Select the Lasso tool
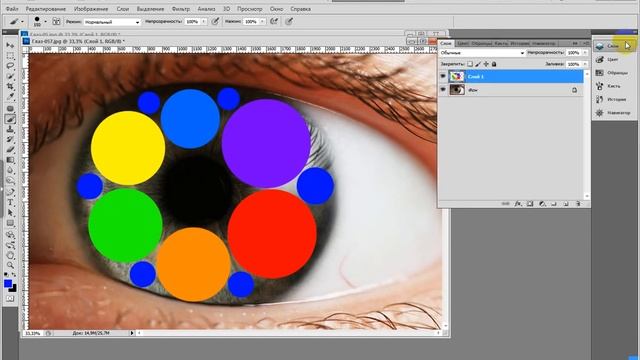 10,66
